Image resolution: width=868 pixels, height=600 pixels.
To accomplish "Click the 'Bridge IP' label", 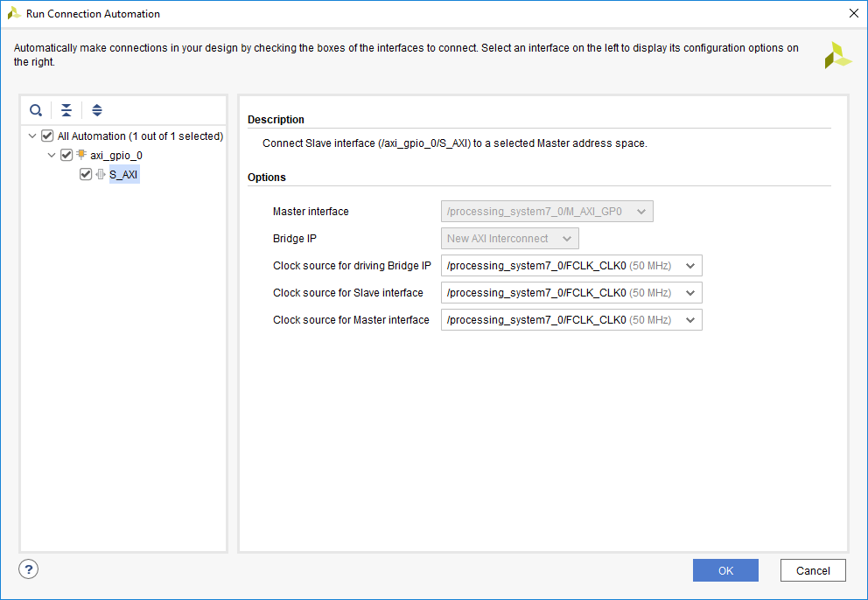I will coord(295,239).
